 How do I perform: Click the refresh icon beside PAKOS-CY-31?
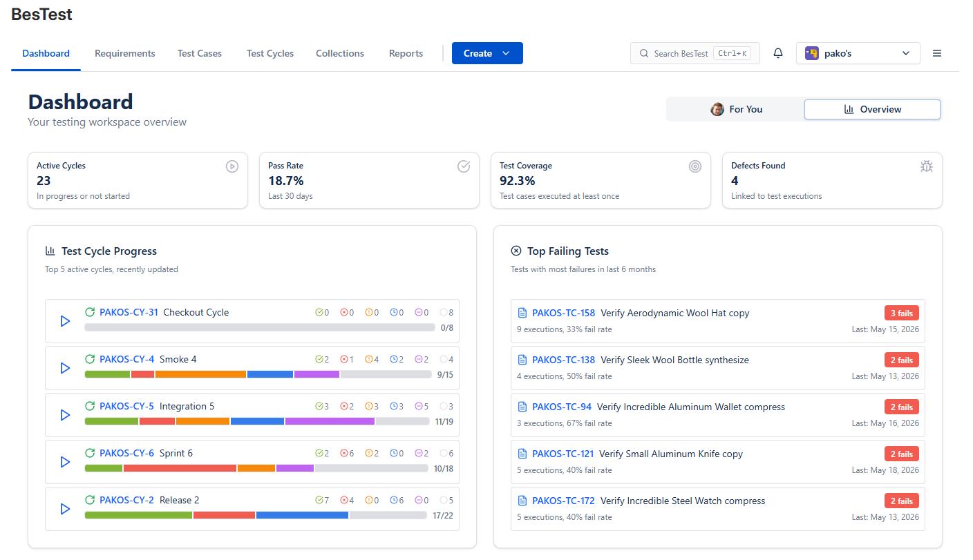pyautogui.click(x=90, y=312)
